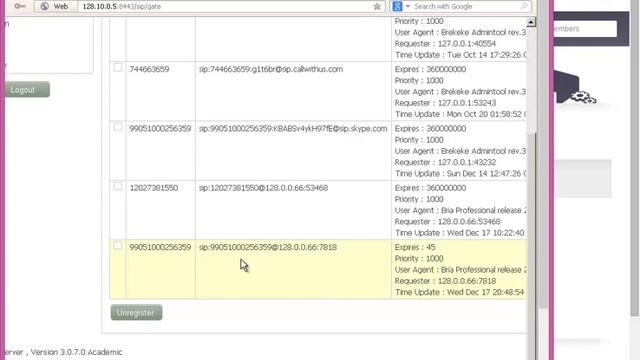Select the contact URI ending @sip.skype.com

(293, 129)
